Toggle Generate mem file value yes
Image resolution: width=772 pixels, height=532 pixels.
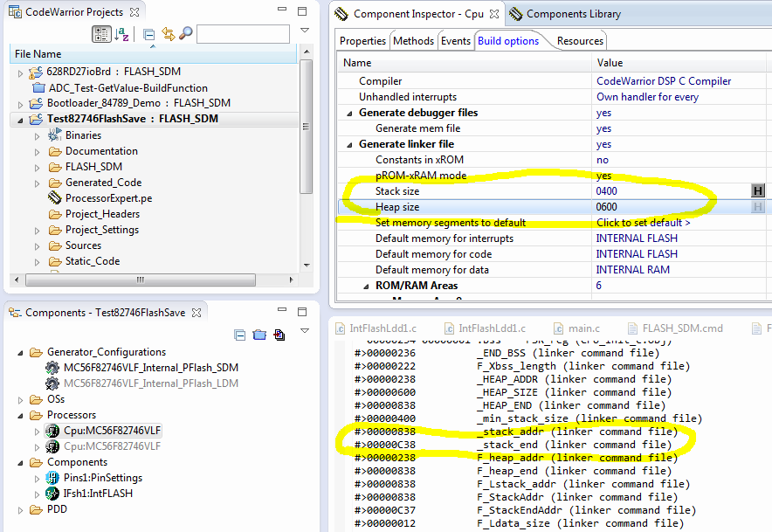603,128
